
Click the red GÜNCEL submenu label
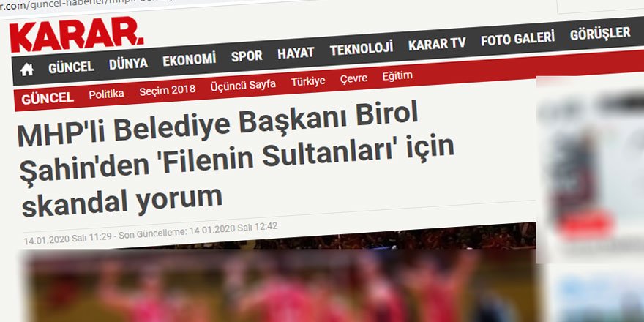pyautogui.click(x=48, y=98)
